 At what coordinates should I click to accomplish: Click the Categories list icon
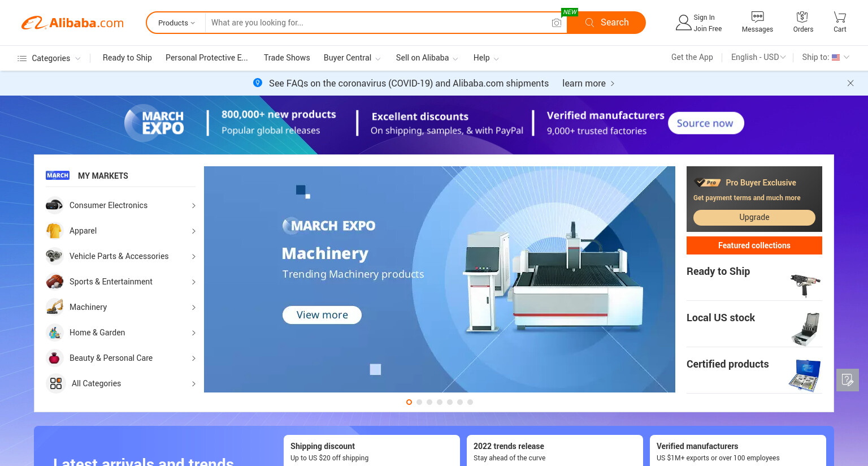click(22, 58)
